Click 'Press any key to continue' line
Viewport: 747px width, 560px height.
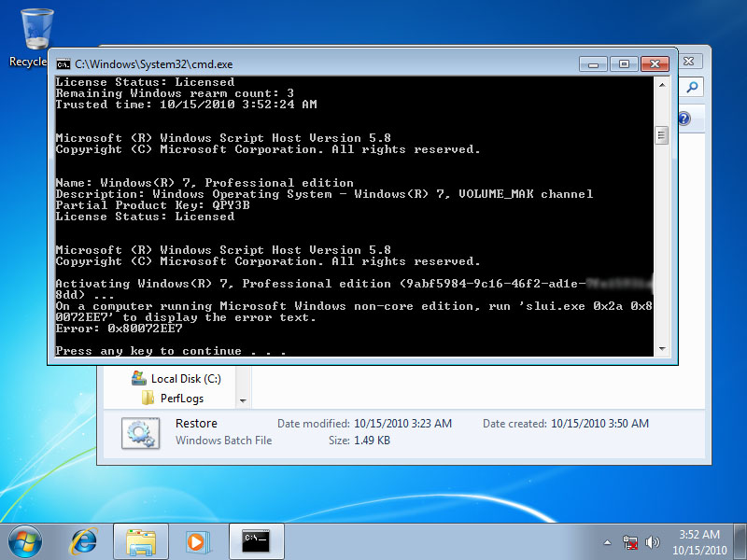pos(171,351)
